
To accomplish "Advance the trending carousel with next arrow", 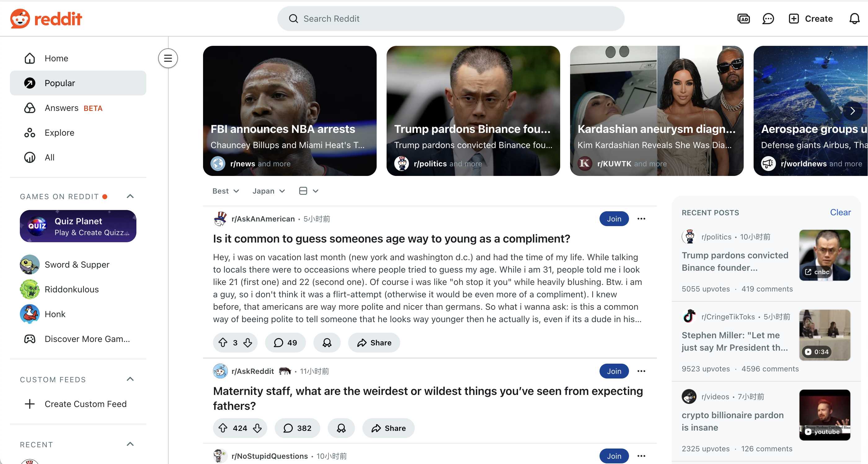I will click(x=852, y=111).
